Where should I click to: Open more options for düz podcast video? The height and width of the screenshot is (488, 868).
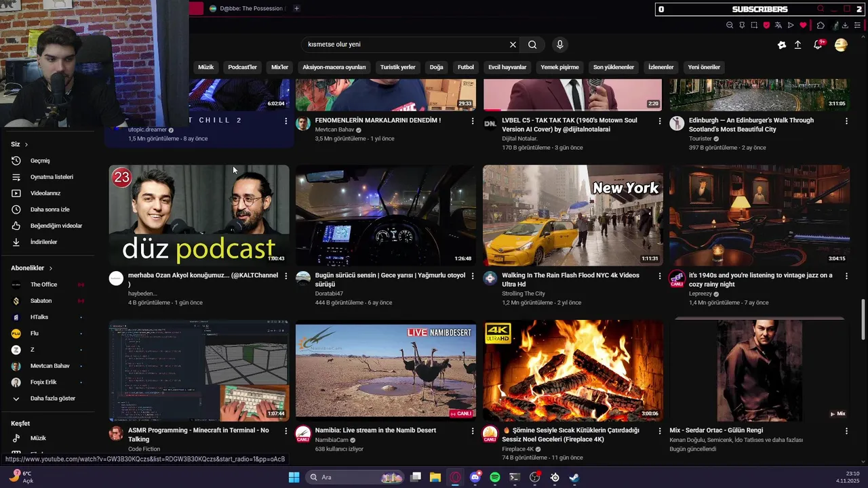point(285,276)
